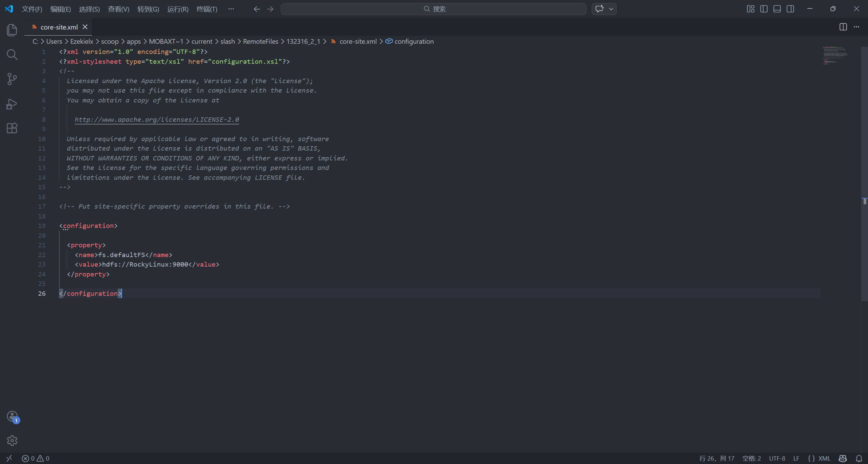Viewport: 868px width, 464px height.
Task: Open Problems via errors and warnings status
Action: (x=36, y=459)
